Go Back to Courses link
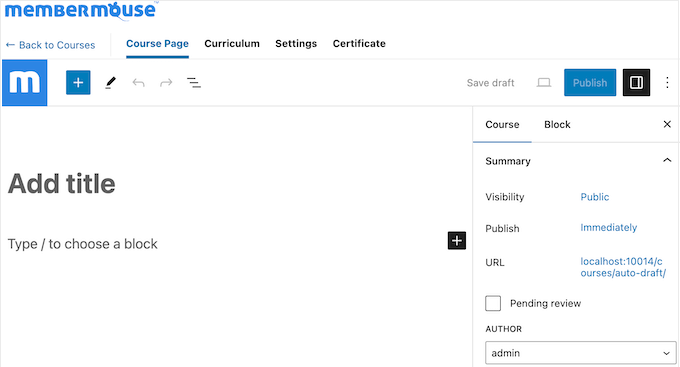680x367 pixels. click(50, 45)
